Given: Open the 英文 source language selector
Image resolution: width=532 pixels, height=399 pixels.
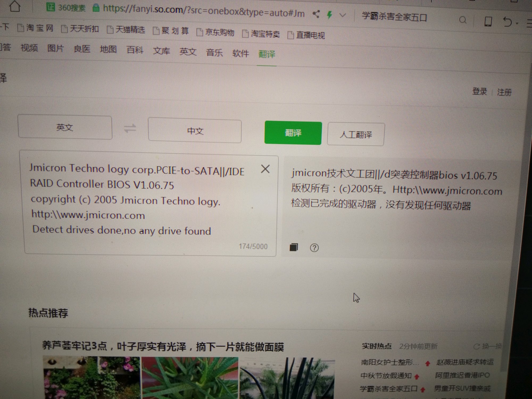Looking at the screenshot, I should click(65, 127).
